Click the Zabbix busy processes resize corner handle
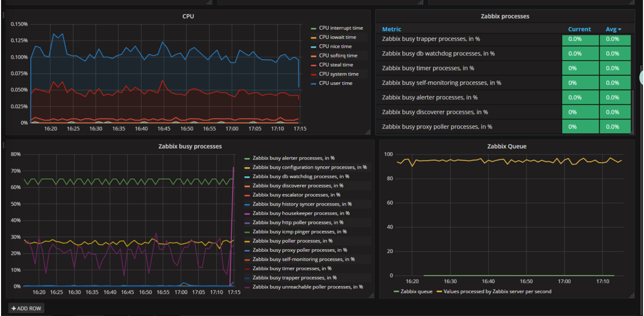The image size is (644, 316). 371,296
